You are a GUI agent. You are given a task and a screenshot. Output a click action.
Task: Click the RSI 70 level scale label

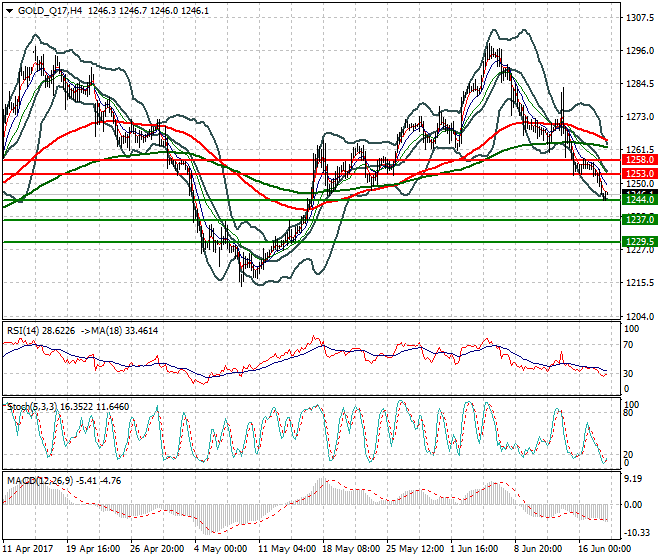pyautogui.click(x=628, y=345)
